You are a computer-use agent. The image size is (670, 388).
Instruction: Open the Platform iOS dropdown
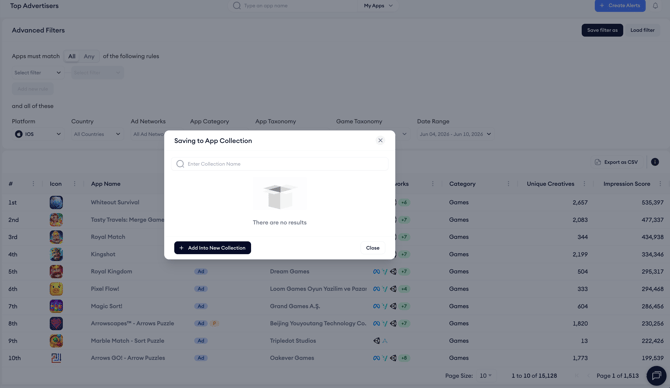click(x=37, y=134)
